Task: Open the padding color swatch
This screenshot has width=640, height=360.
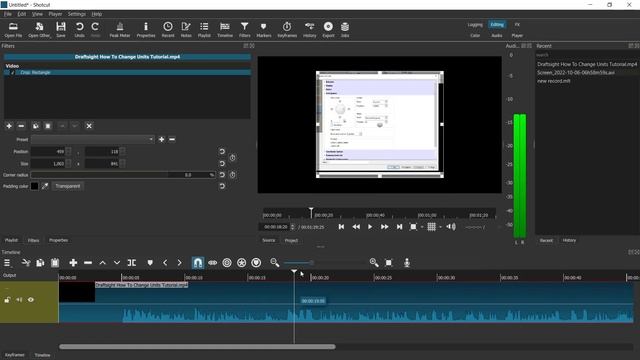Action: (35, 186)
